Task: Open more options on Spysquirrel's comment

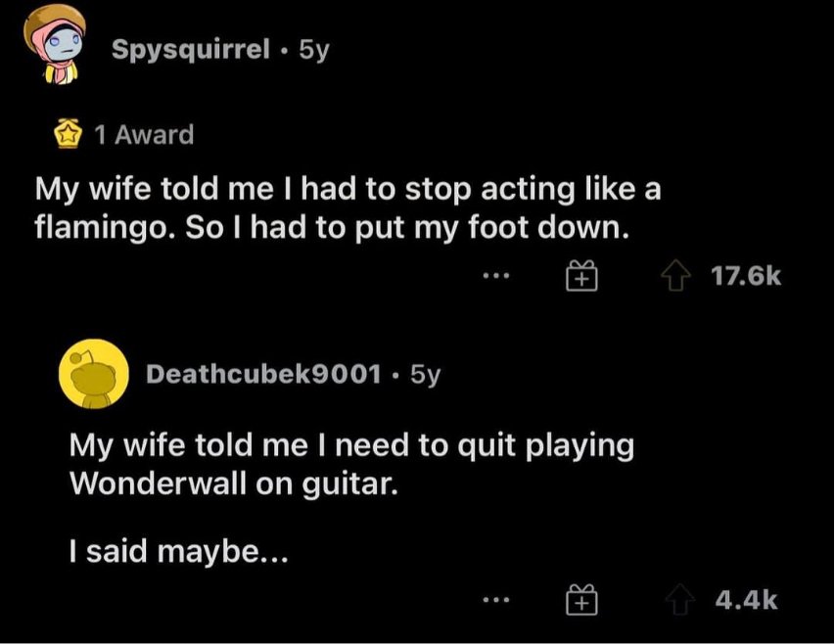Action: [495, 276]
